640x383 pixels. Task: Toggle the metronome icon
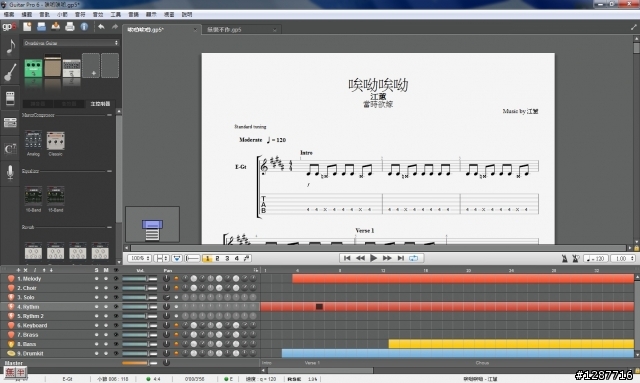[564, 258]
